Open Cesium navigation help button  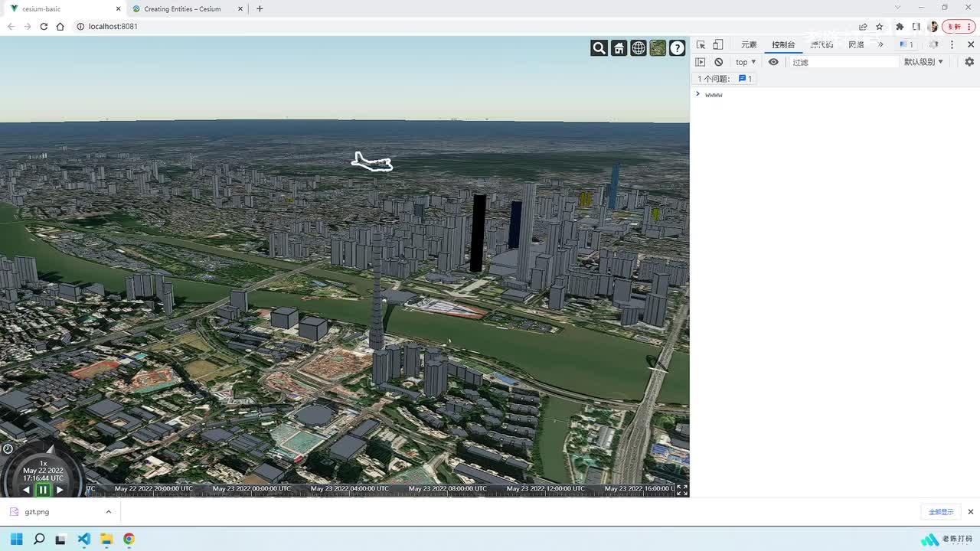pos(678,48)
